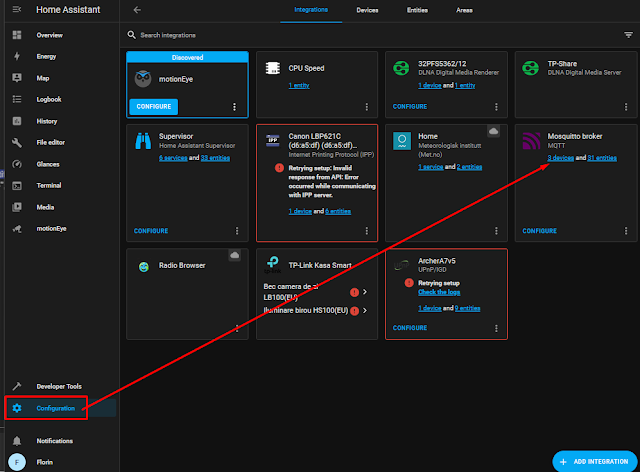
Task: Expand Bec camera LB100(EU) entry chevron
Action: point(365,292)
